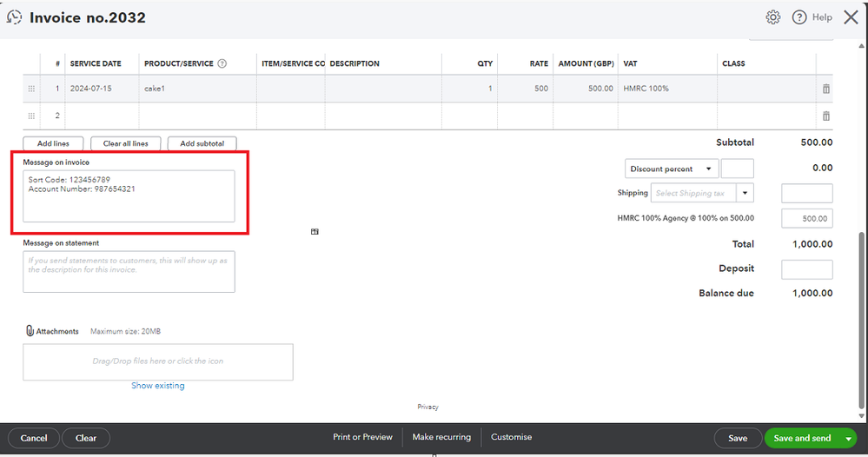Viewport: 868px width, 457px height.
Task: Click the empty description cell in row 1
Action: pyautogui.click(x=383, y=89)
